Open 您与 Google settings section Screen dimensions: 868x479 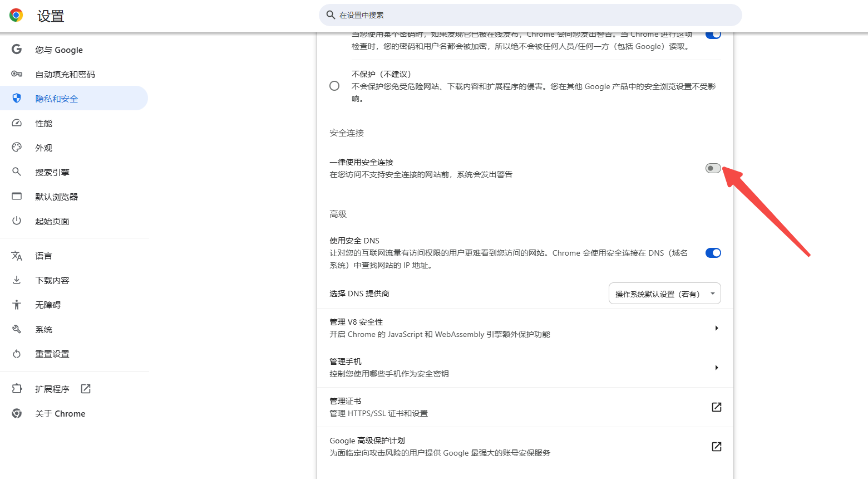tap(74, 50)
